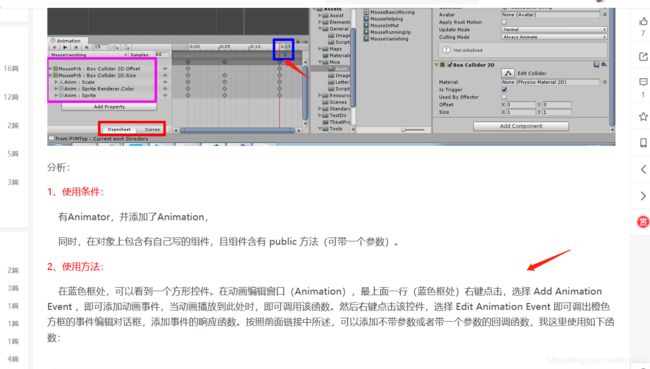Image resolution: width=650 pixels, height=369 pixels.
Task: Click the Edit Collider icon button
Action: tap(508, 73)
